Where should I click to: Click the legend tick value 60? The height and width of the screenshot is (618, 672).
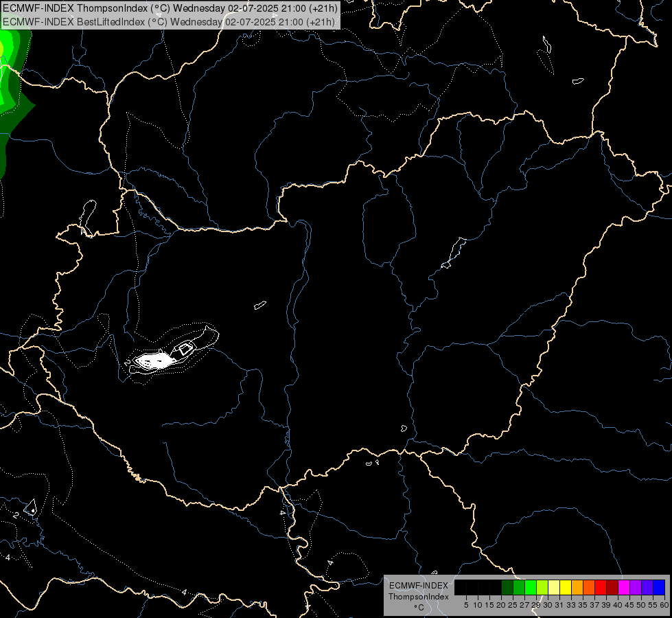(x=664, y=605)
